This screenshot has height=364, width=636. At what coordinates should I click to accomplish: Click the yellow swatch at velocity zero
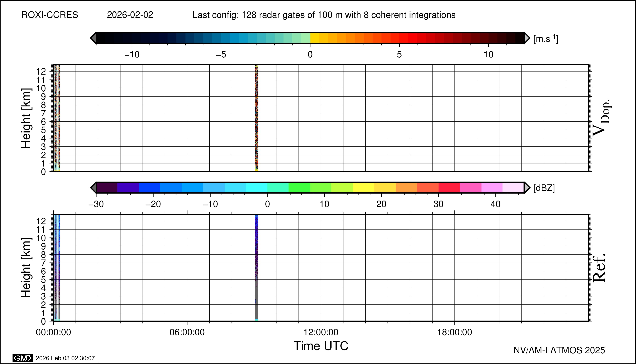315,38
